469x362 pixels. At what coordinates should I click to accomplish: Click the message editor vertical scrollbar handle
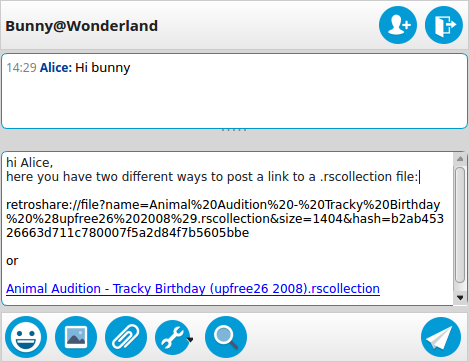tap(460, 225)
